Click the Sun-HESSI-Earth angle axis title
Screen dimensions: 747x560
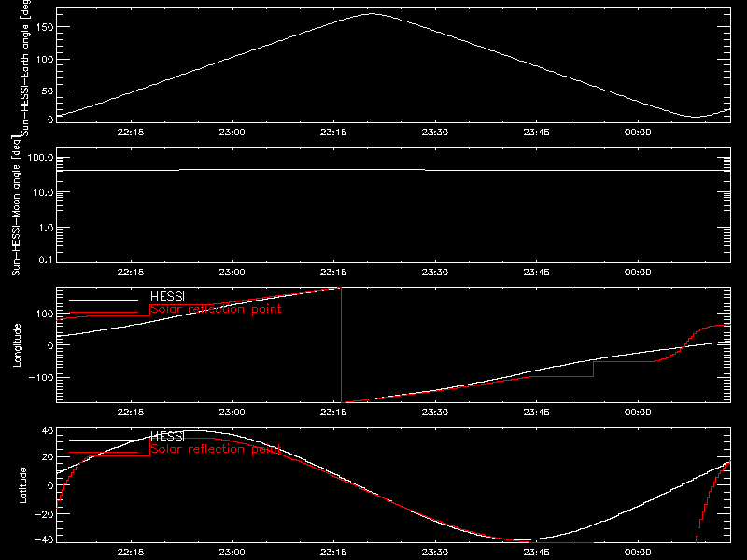point(25,68)
